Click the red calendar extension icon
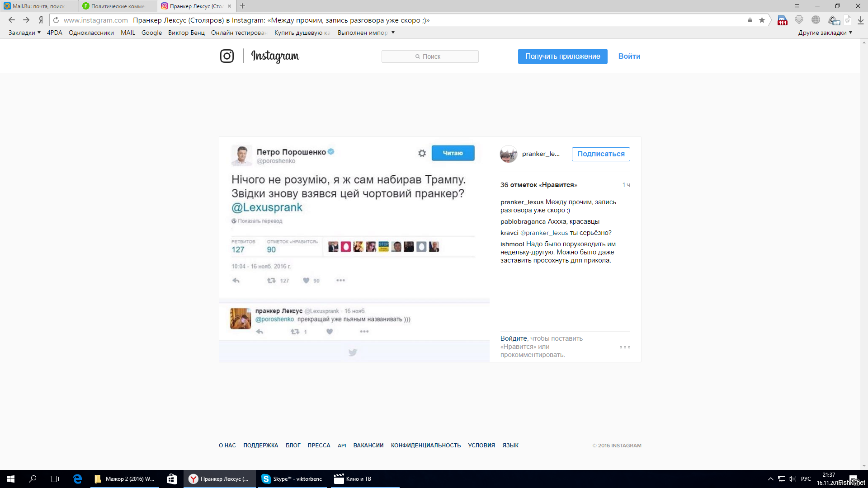Image resolution: width=868 pixels, height=488 pixels. click(783, 20)
